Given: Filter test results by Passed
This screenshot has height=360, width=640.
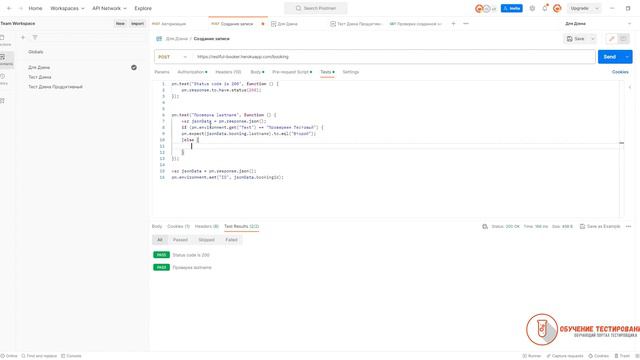Looking at the screenshot, I should click(x=180, y=240).
